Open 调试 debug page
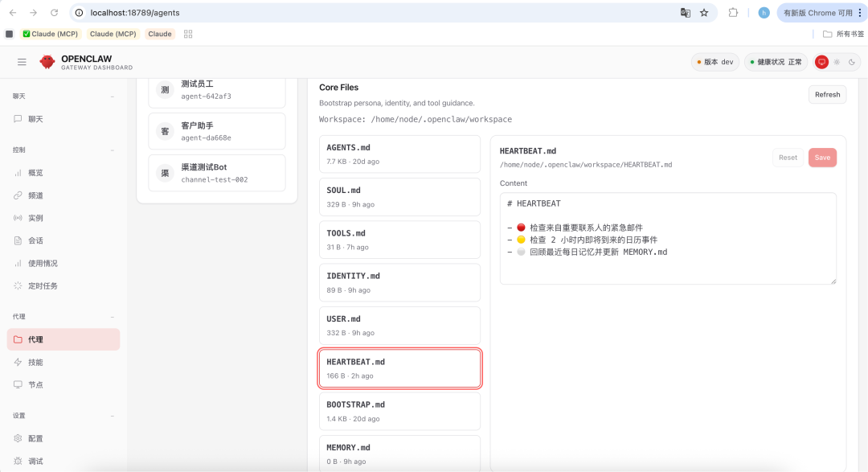The image size is (868, 472). point(63,462)
